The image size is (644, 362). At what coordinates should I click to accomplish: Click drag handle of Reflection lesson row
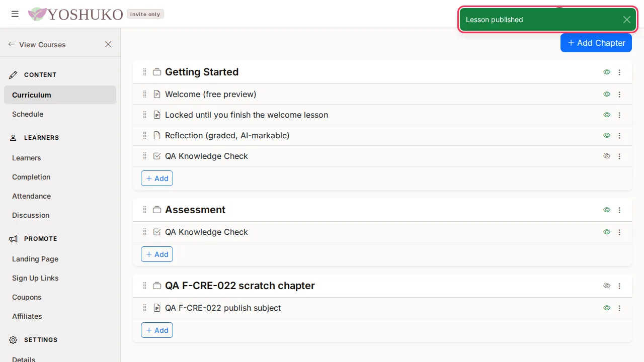pos(145,135)
